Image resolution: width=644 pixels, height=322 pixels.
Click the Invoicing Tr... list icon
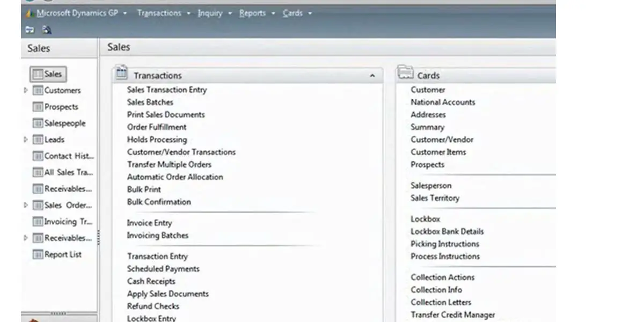click(x=38, y=222)
